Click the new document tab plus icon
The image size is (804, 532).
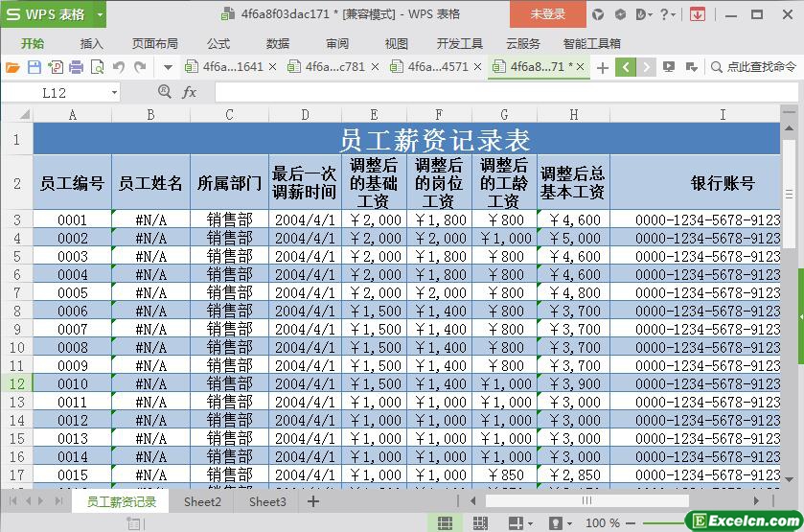coord(602,67)
